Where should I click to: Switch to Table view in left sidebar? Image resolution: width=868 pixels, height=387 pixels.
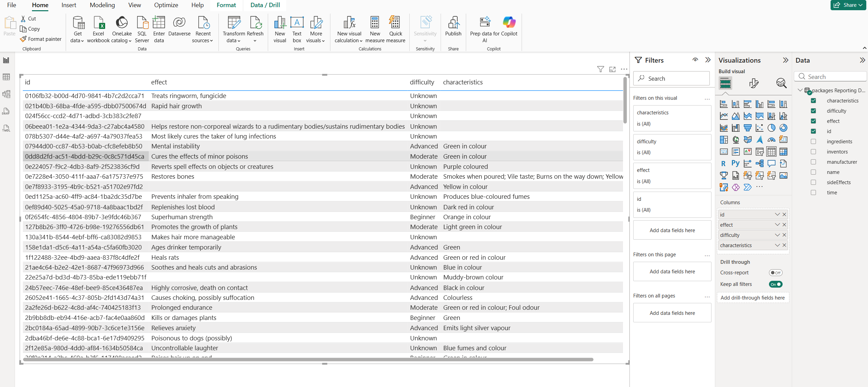pos(6,77)
